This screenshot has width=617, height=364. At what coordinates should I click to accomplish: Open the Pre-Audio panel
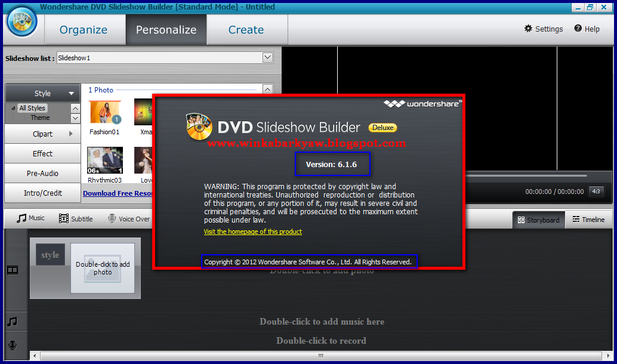(x=42, y=173)
